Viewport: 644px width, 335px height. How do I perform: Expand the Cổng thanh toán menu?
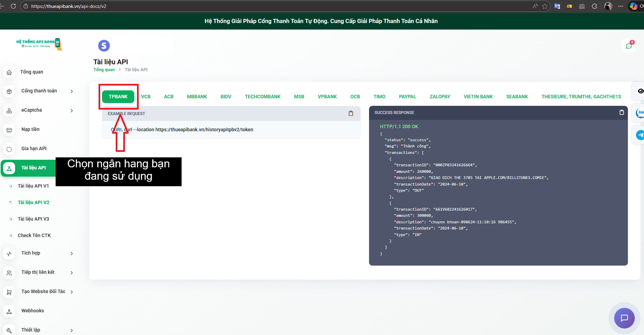(71, 91)
